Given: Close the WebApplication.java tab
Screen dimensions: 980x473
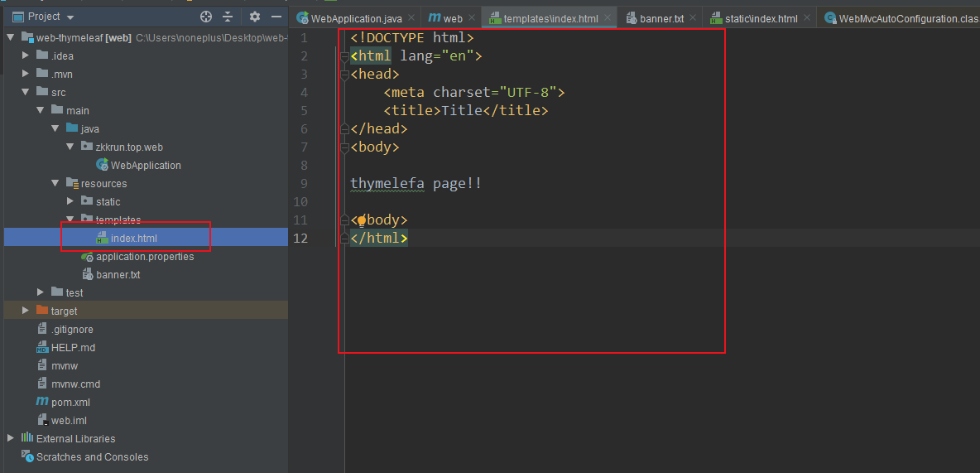Looking at the screenshot, I should point(411,18).
